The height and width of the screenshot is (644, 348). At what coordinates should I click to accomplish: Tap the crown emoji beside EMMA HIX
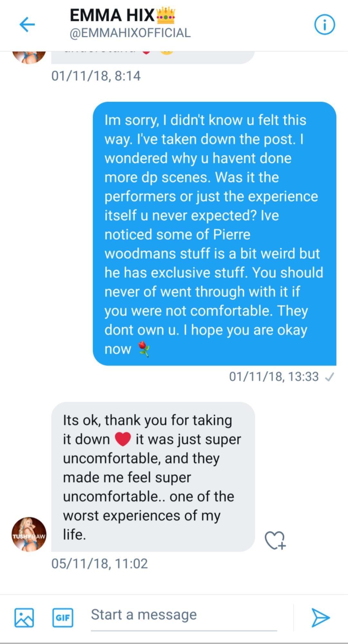coord(166,16)
